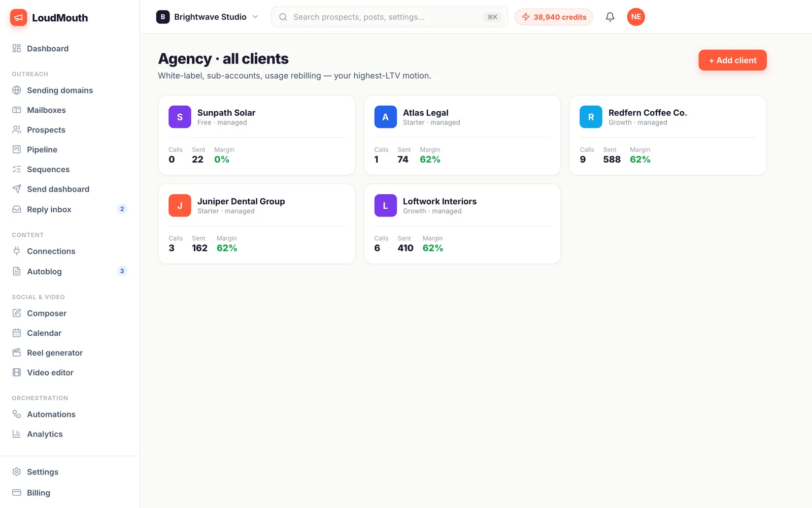Click the LoudMouth megaphone logo icon
812x508 pixels.
[19, 18]
